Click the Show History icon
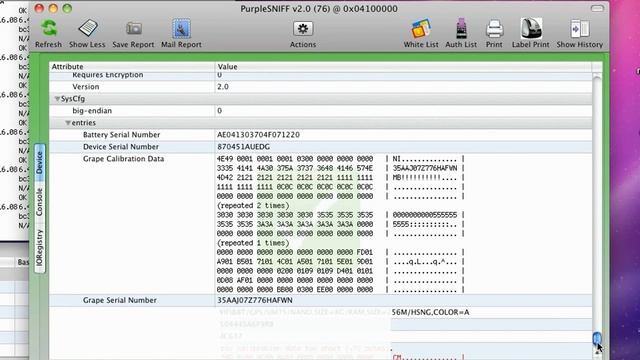This screenshot has width=640, height=360. 580,29
